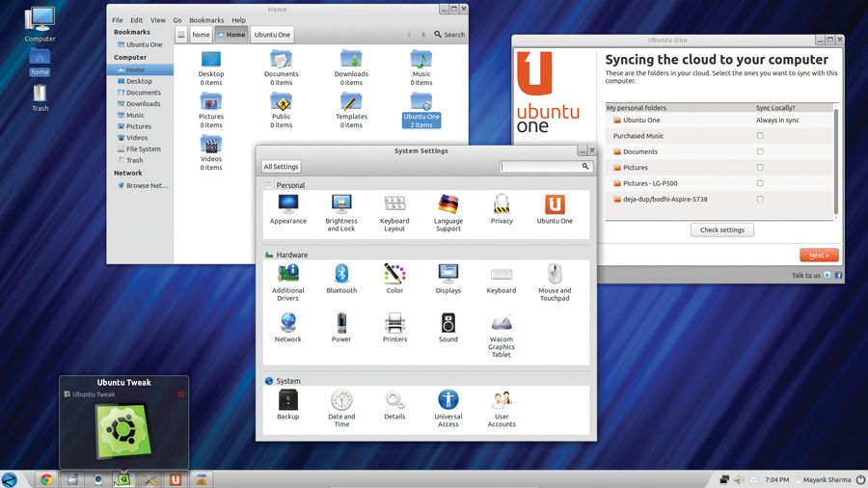Select Downloads in the sidebar
Viewport: 868px width, 488px height.
pos(138,103)
